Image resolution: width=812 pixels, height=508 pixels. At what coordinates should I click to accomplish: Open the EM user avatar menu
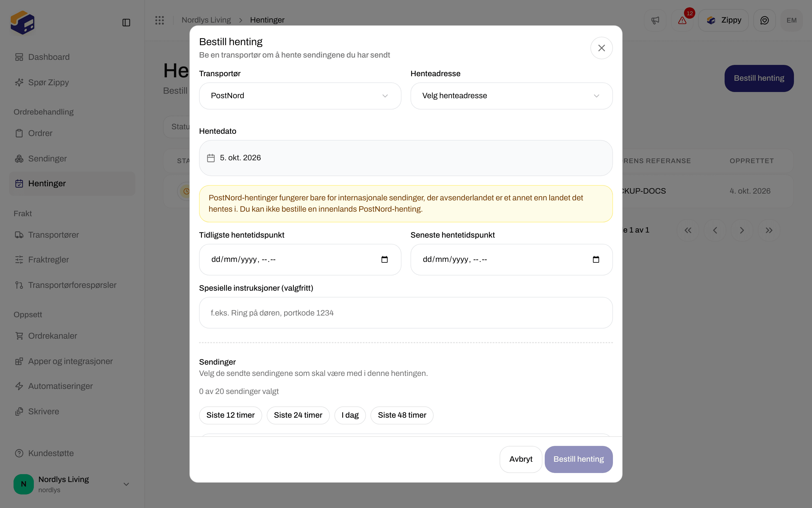791,20
